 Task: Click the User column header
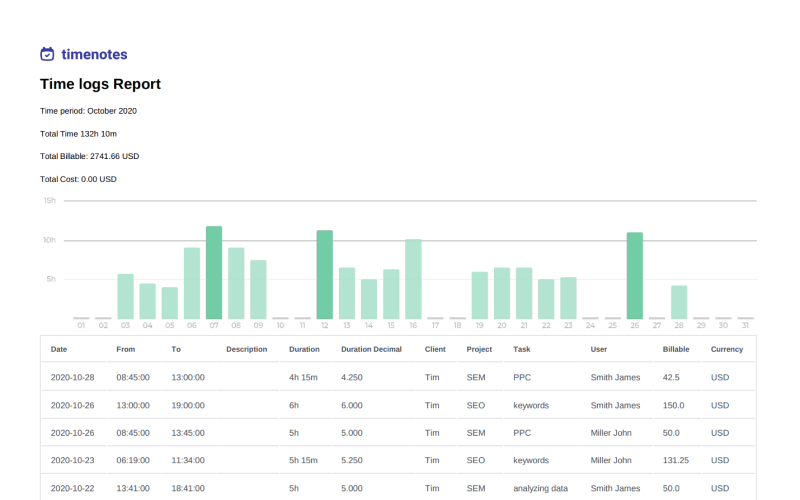(x=599, y=349)
